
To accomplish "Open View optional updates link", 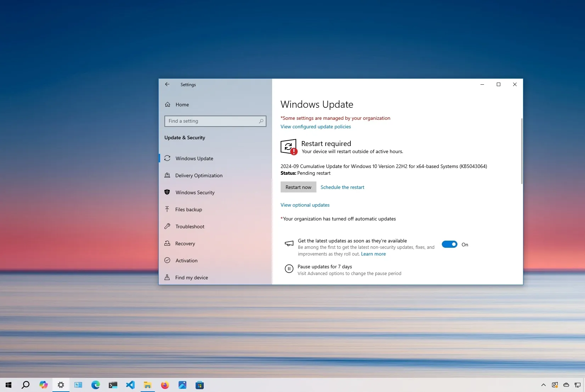I will [x=305, y=205].
